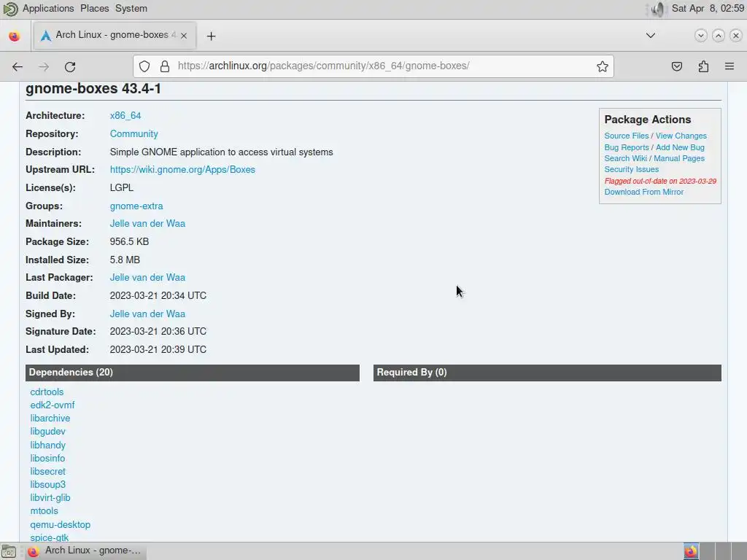Click Firefox icon in bottom-right panel
747x560 pixels.
click(691, 551)
